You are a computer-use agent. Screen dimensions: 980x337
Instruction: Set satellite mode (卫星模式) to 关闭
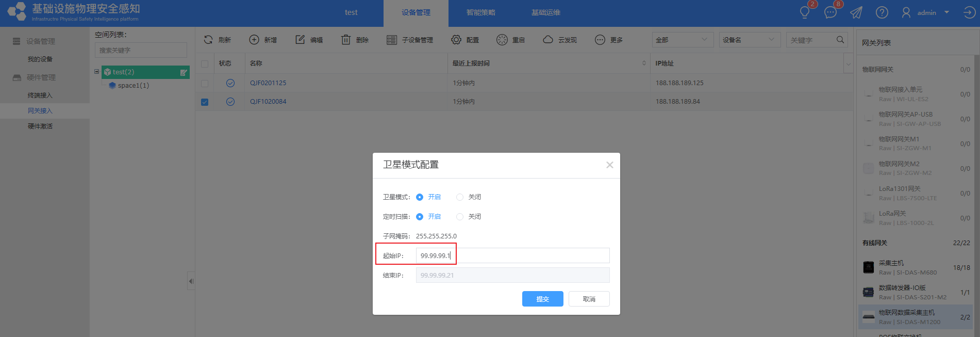pos(460,197)
